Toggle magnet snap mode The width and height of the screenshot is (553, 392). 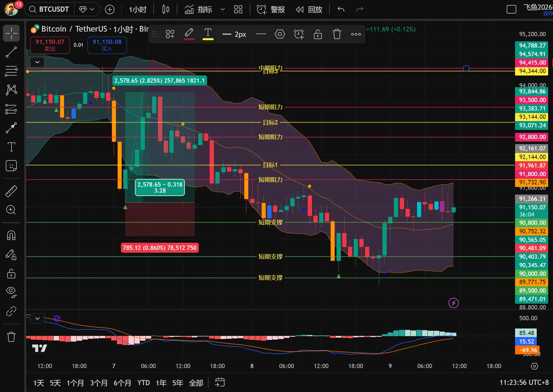[11, 236]
